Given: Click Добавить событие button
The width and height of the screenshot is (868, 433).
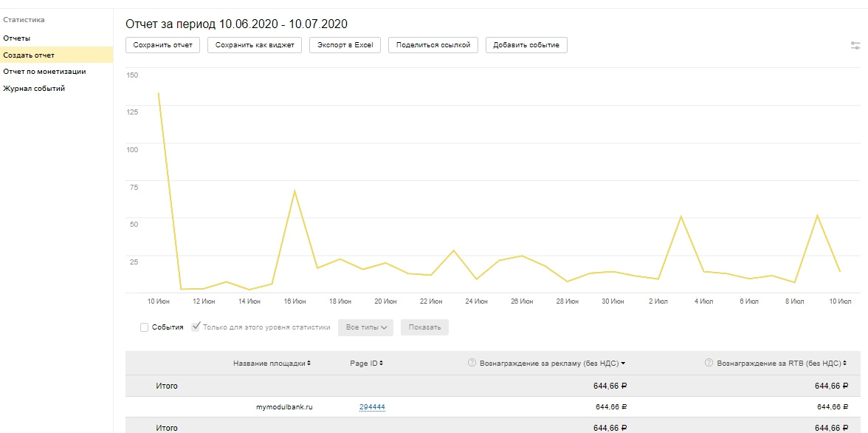Looking at the screenshot, I should (526, 45).
